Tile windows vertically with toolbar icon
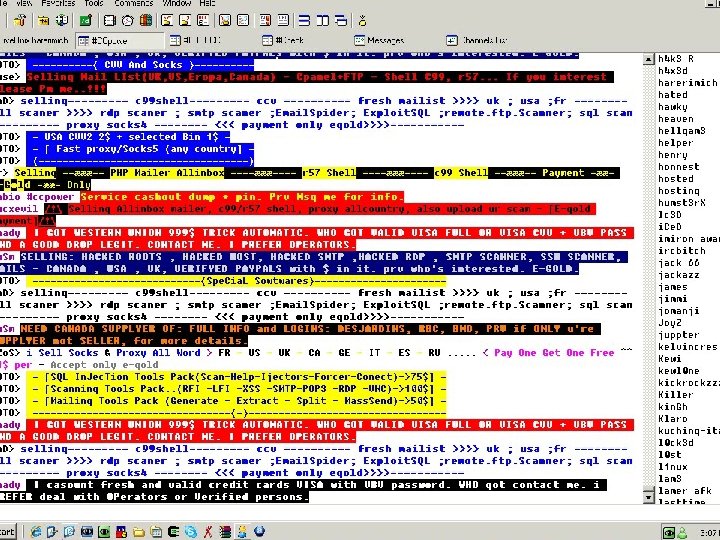The width and height of the screenshot is (720, 540). (x=323, y=20)
